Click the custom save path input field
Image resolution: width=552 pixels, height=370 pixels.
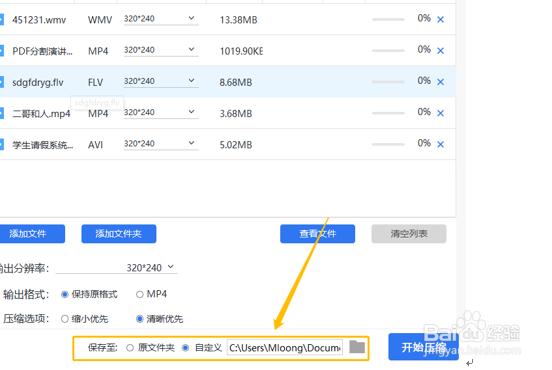(x=285, y=348)
